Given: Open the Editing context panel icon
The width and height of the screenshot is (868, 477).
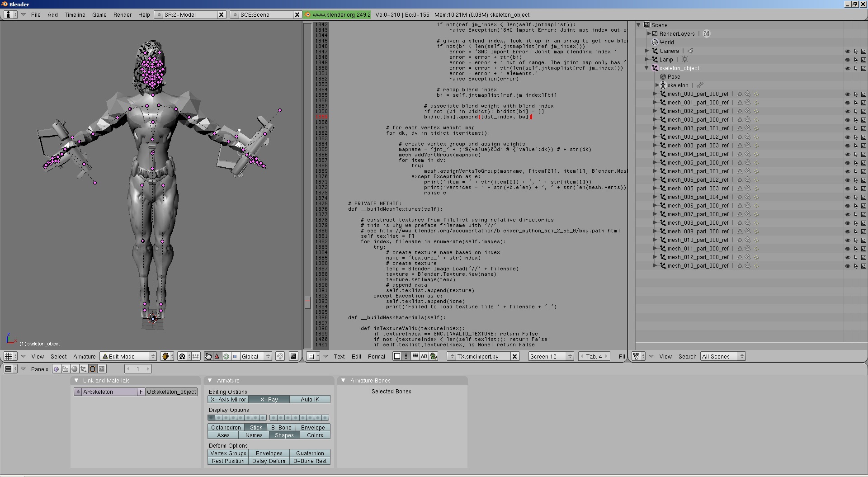Looking at the screenshot, I should point(92,369).
